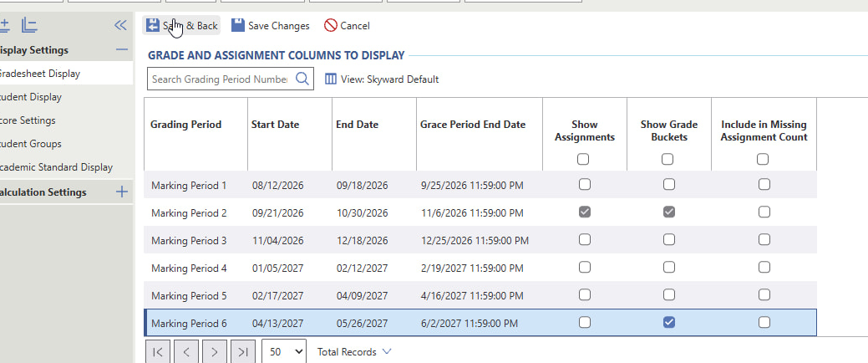The width and height of the screenshot is (868, 363).
Task: Uncheck Show Assignments for Marking Period 2
Action: (x=585, y=212)
